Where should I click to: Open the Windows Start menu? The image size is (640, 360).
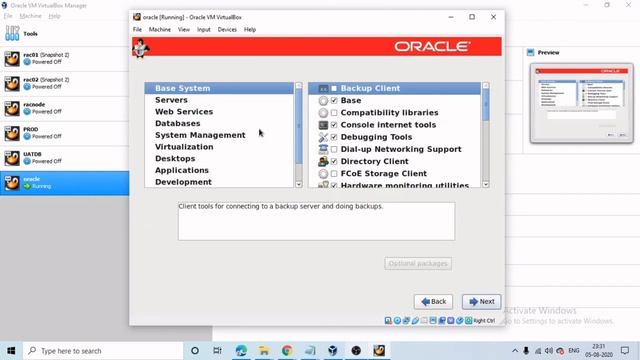tap(11, 351)
